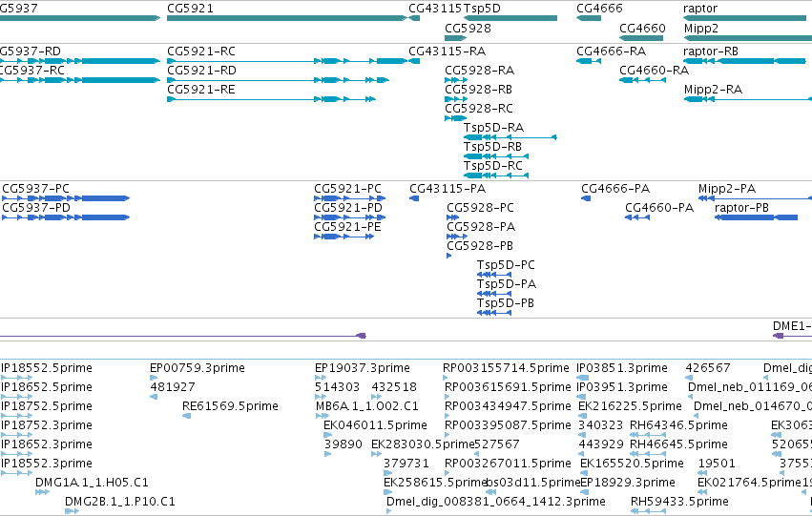Image resolution: width=812 pixels, height=516 pixels.
Task: Click the CG4660-RA transcript label
Action: click(x=654, y=70)
